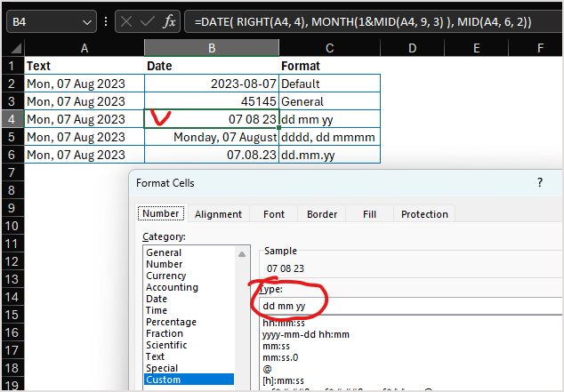Click the Text header cell A1

point(85,66)
